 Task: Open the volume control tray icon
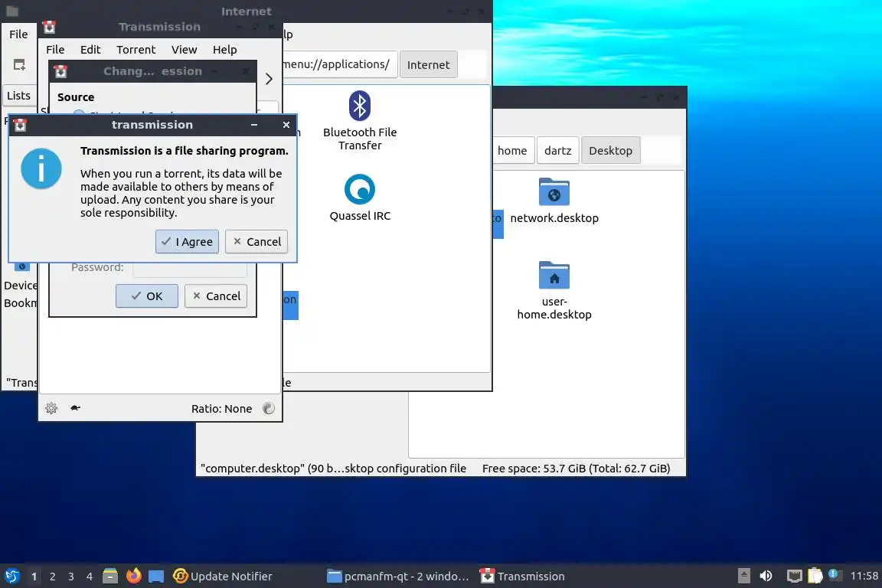[x=766, y=576]
